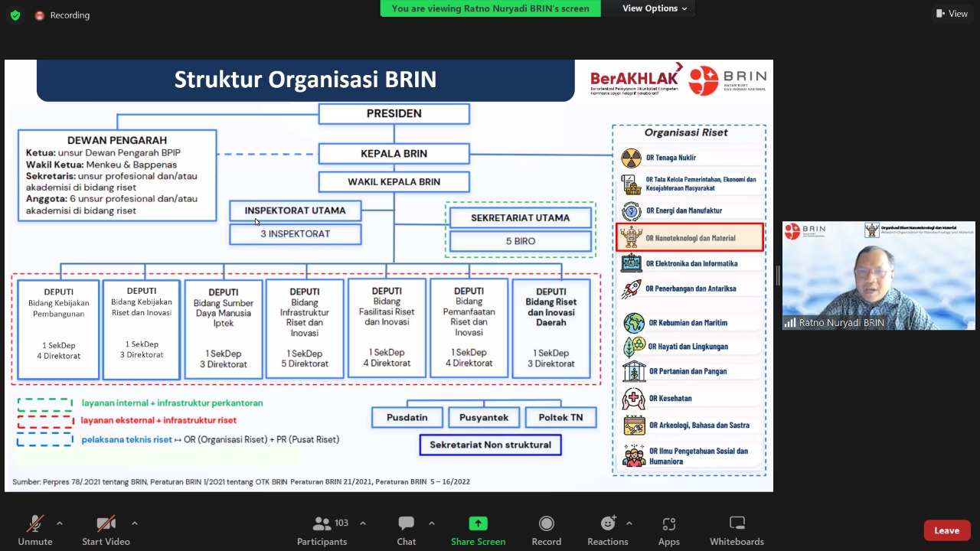
Task: Open the Reactions menu
Action: (x=608, y=530)
